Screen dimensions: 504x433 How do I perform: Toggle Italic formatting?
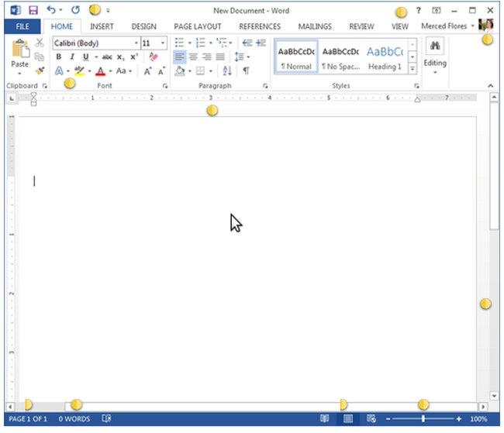(x=72, y=57)
